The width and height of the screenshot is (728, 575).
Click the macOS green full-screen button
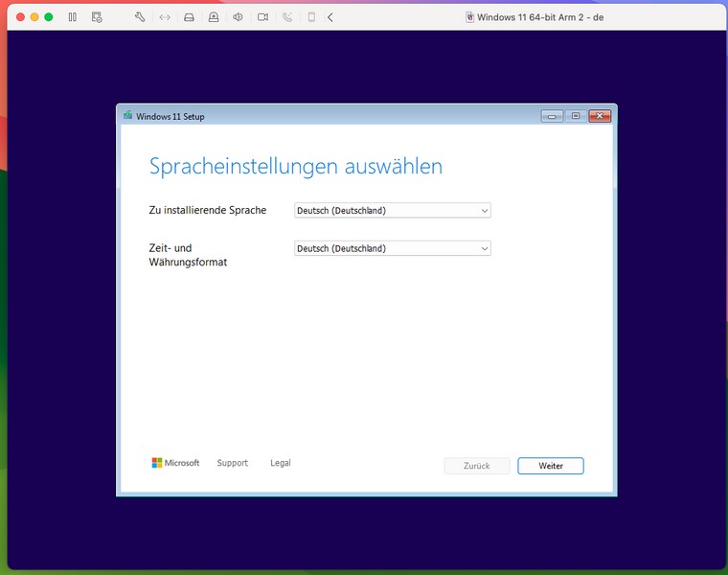[x=48, y=17]
